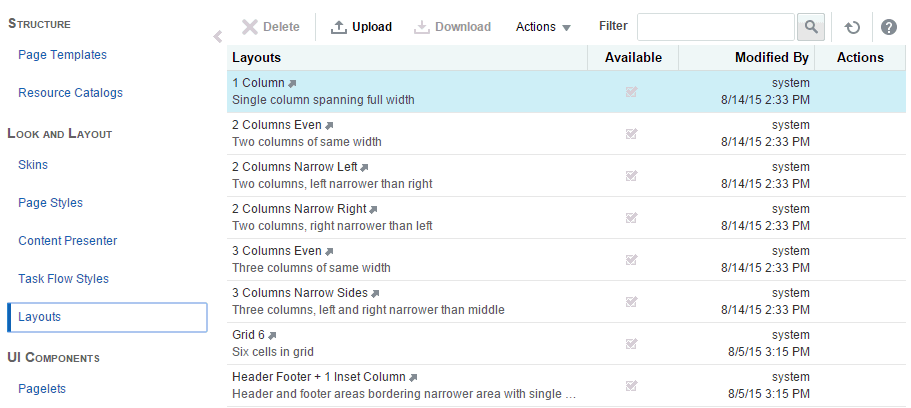The width and height of the screenshot is (911, 408).
Task: Collapse the left navigation sidebar arrow
Action: coord(218,37)
